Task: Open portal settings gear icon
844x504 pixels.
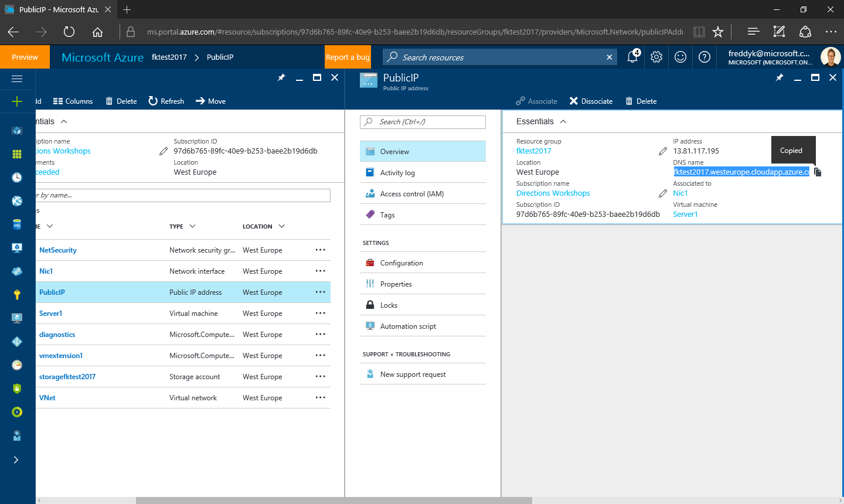Action: click(x=656, y=57)
